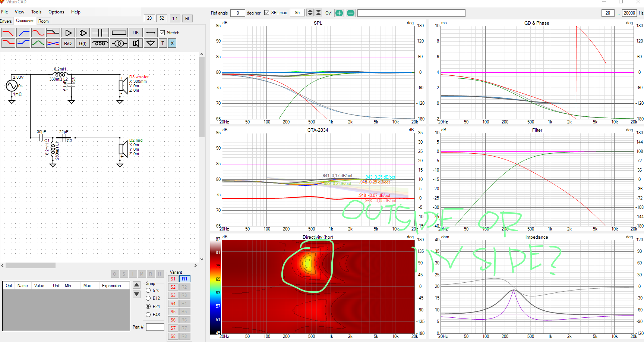Click schematic vertical scrollbar up arrow
The height and width of the screenshot is (342, 644).
click(x=202, y=54)
